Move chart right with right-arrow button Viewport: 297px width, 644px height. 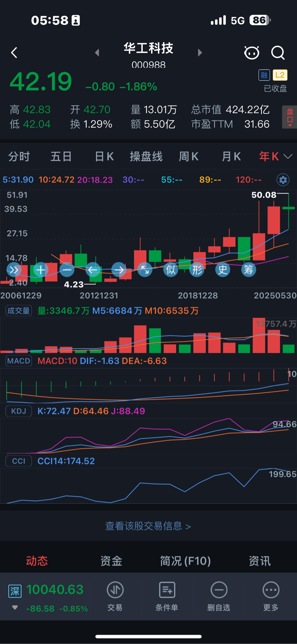click(x=119, y=270)
